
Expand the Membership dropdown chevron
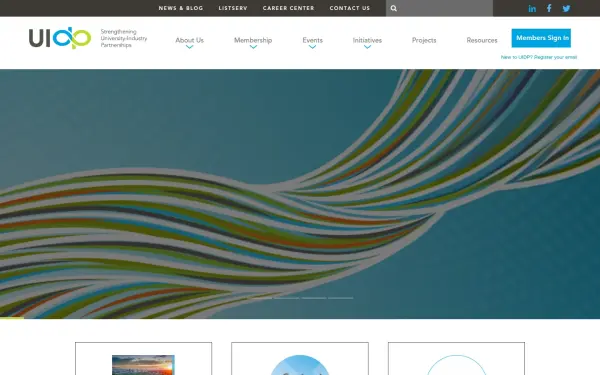(x=253, y=47)
